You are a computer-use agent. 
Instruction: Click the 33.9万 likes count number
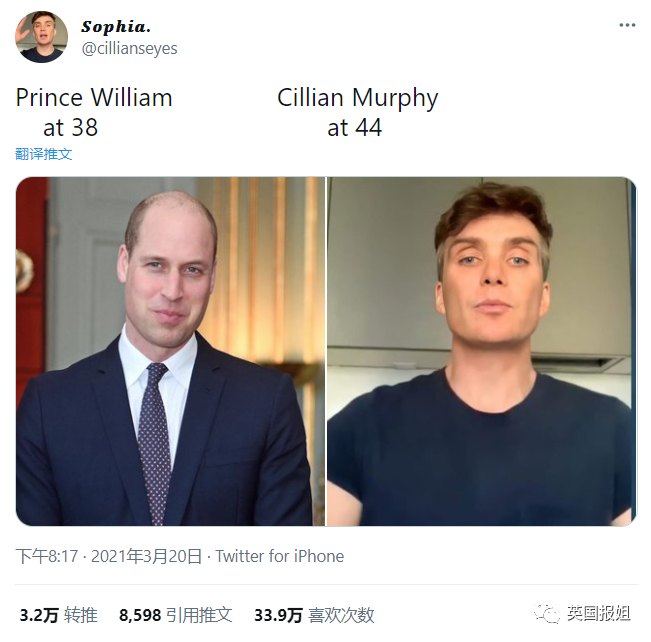pyautogui.click(x=278, y=615)
